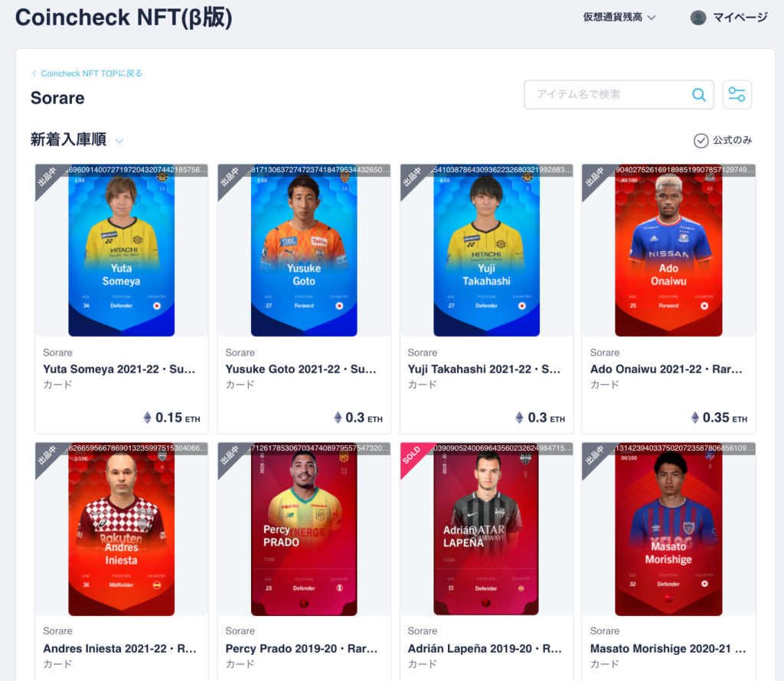Viewport: 784px width, 681px height.
Task: Click the Ethereum icon beside 0.15 ETH
Action: pyautogui.click(x=147, y=418)
